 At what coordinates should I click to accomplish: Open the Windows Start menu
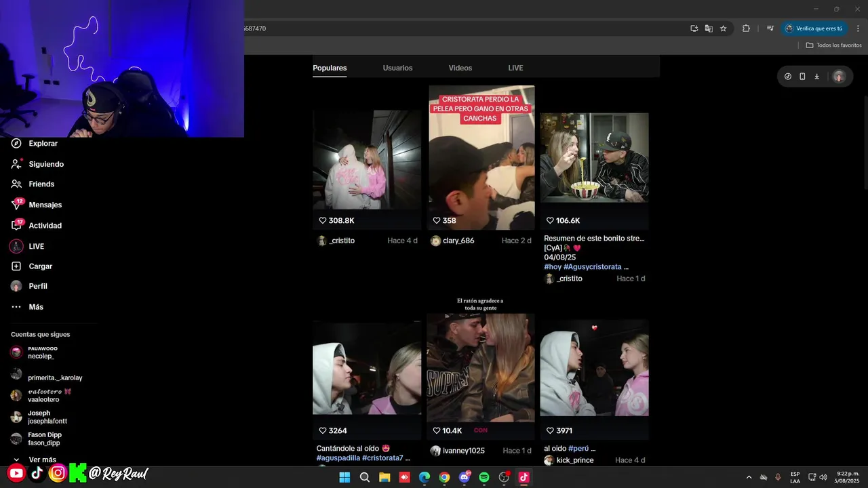tap(344, 477)
